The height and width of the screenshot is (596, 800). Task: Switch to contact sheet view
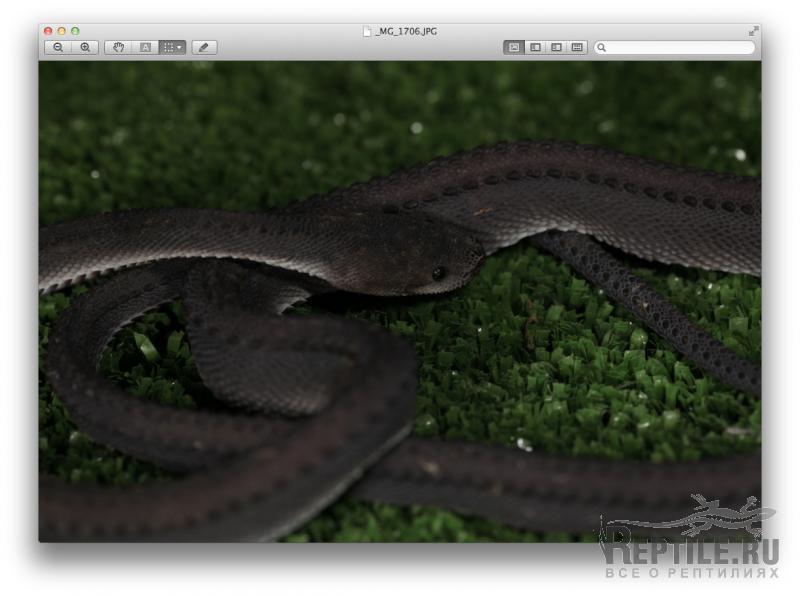[577, 47]
